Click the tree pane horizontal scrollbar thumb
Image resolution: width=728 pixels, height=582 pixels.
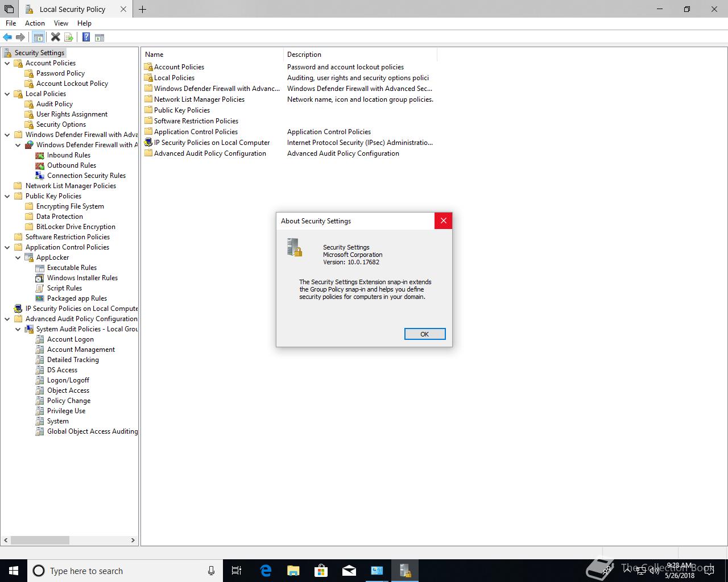click(40, 540)
